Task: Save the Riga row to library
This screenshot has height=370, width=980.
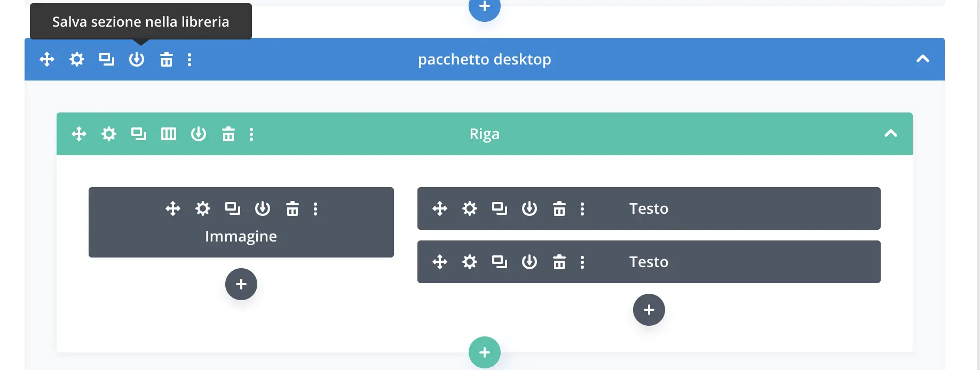Action: click(199, 134)
